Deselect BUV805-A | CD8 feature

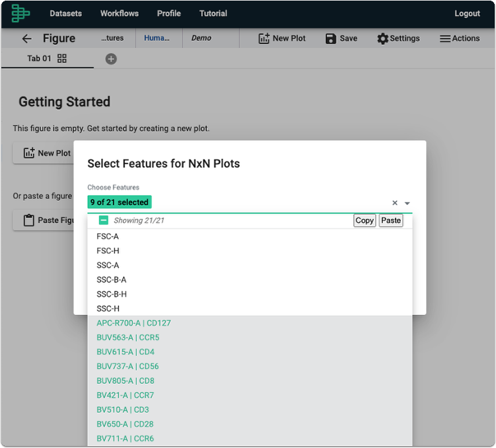pos(250,381)
